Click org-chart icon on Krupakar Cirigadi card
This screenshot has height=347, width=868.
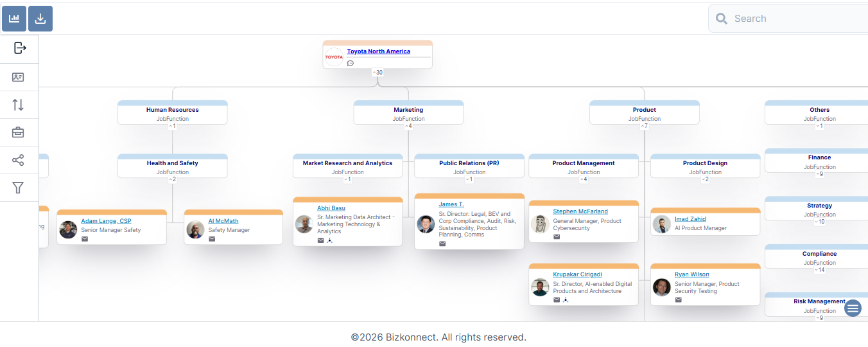tap(566, 299)
